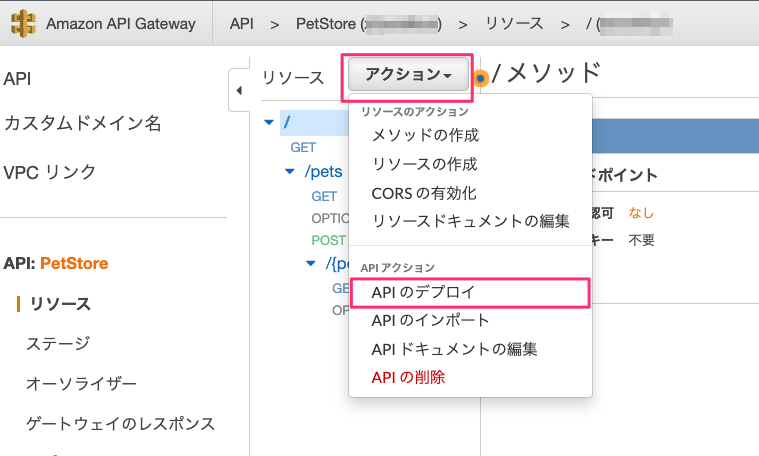This screenshot has width=759, height=456.
Task: Select the /{p...} child resource
Action: (337, 263)
